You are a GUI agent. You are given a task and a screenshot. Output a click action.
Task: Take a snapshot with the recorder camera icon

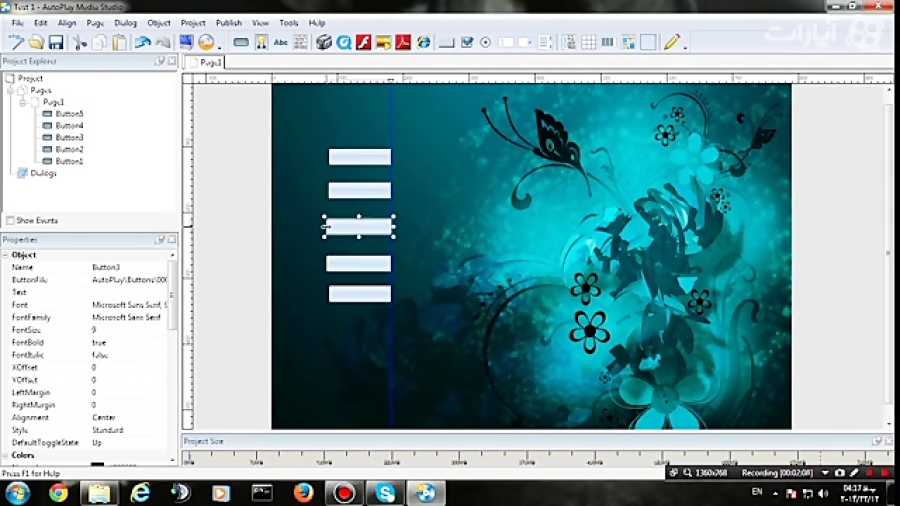pyautogui.click(x=840, y=473)
